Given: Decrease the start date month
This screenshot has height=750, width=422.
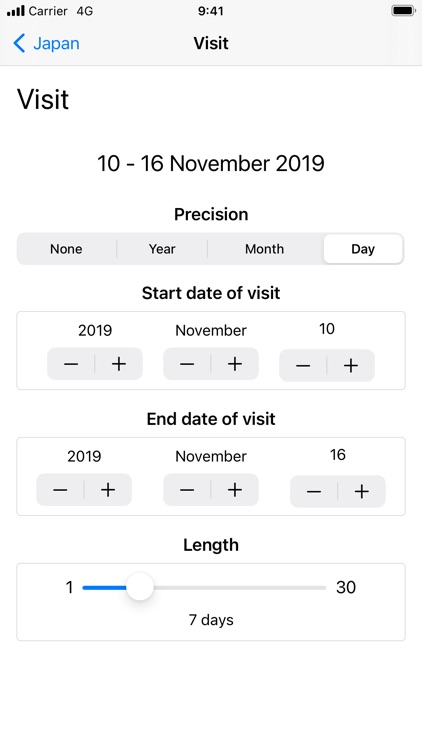Looking at the screenshot, I should [x=187, y=364].
